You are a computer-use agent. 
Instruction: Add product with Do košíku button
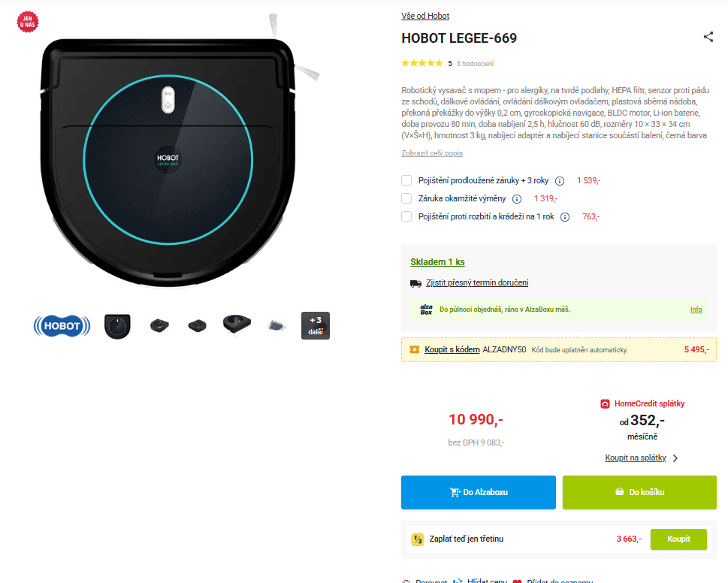point(639,492)
